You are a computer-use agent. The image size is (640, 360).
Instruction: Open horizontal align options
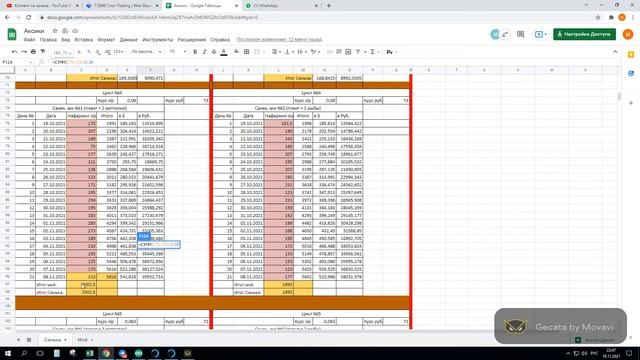(x=276, y=52)
